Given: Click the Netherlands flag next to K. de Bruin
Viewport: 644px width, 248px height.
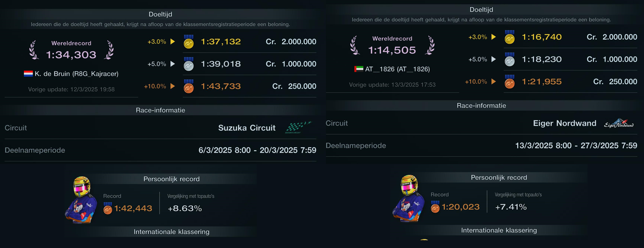Looking at the screenshot, I should click(28, 74).
